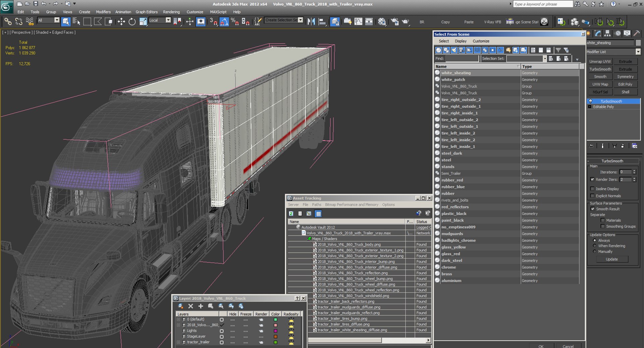Click the Find field in Select From Scene
Screen dimensions: 644x348
pos(462,58)
